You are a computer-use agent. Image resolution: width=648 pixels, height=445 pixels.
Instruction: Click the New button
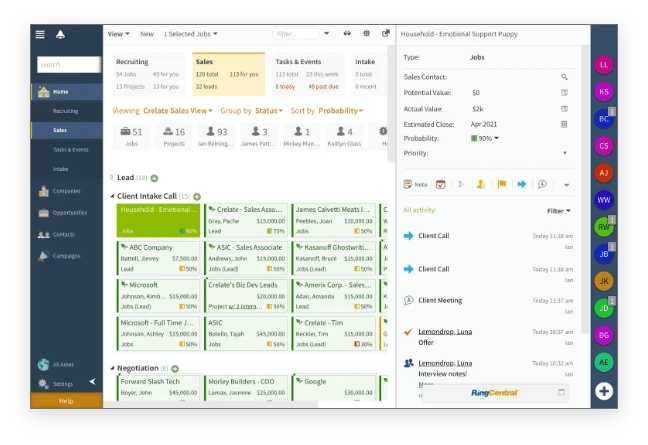[147, 34]
